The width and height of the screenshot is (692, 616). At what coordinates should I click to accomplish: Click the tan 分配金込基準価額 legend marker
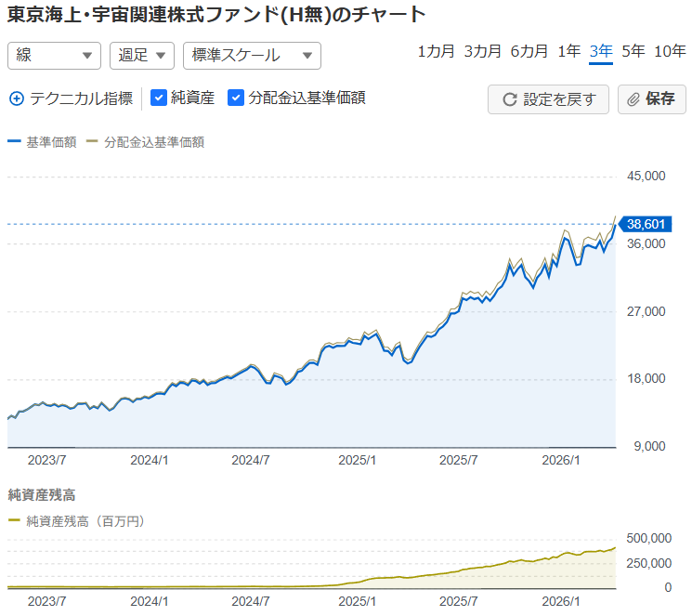[92, 142]
